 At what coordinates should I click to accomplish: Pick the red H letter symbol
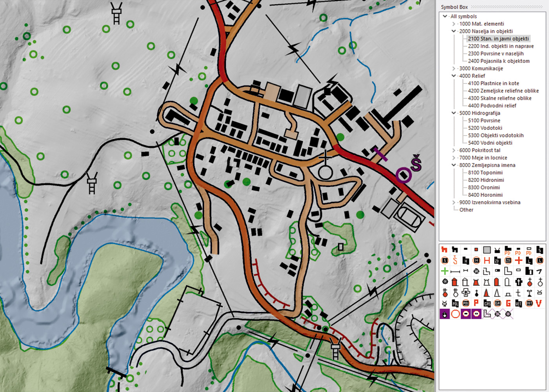tap(487, 260)
